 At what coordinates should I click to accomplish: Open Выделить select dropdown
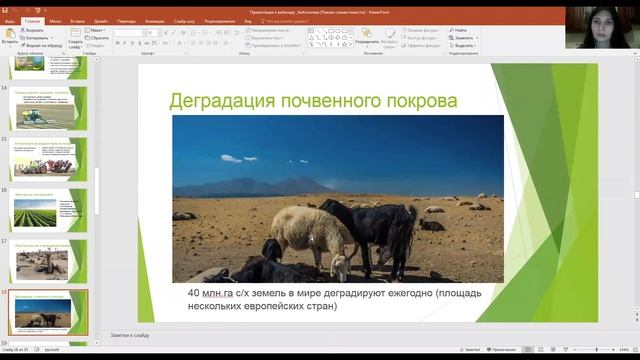click(x=463, y=46)
